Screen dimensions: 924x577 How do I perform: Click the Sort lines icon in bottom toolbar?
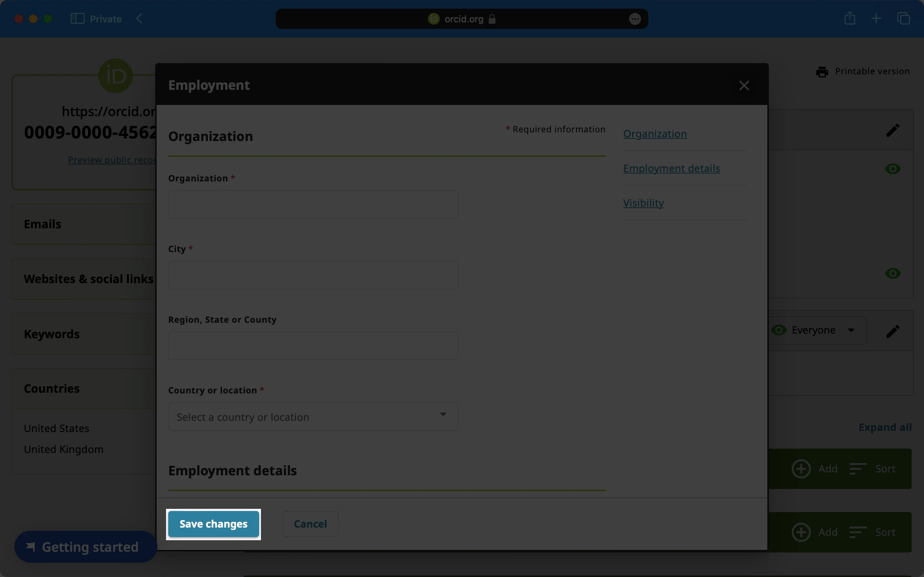(858, 532)
